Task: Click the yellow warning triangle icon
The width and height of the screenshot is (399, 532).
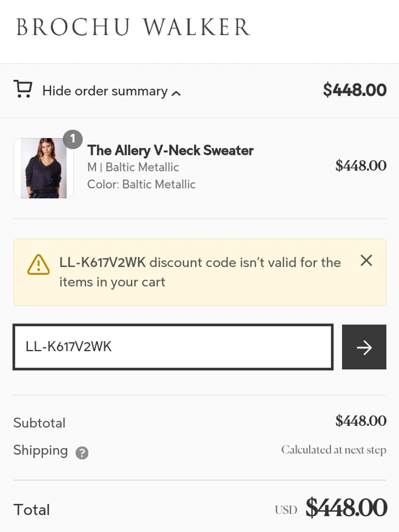Action: click(38, 265)
